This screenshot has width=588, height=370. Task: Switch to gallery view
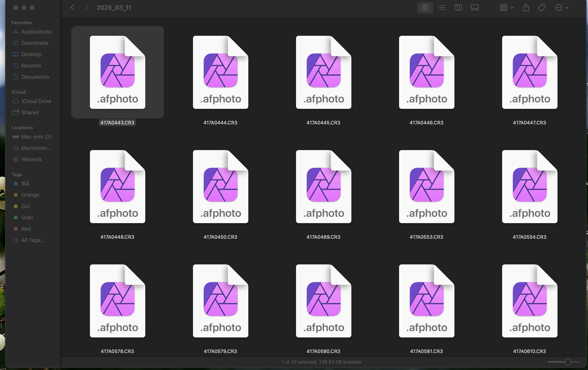(475, 7)
